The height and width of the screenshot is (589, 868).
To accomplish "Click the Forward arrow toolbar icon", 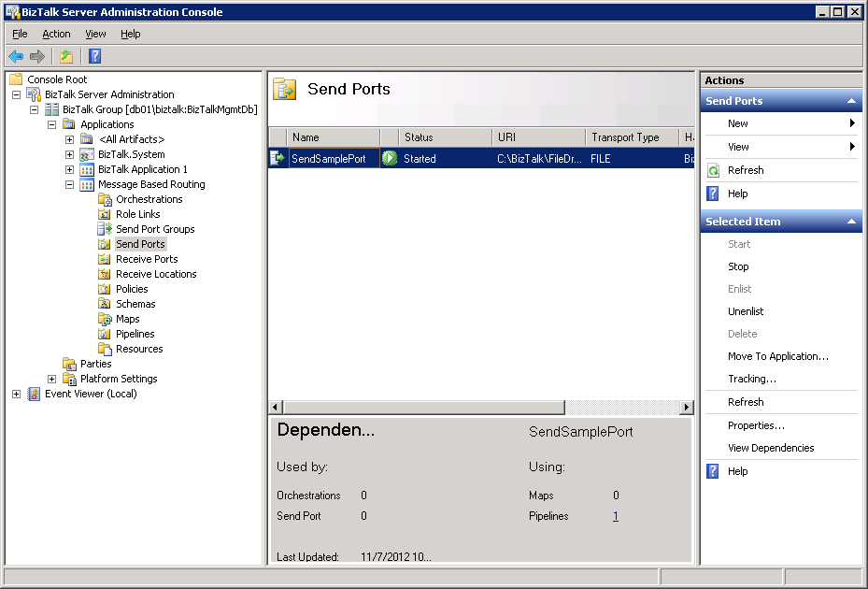I will tap(37, 56).
